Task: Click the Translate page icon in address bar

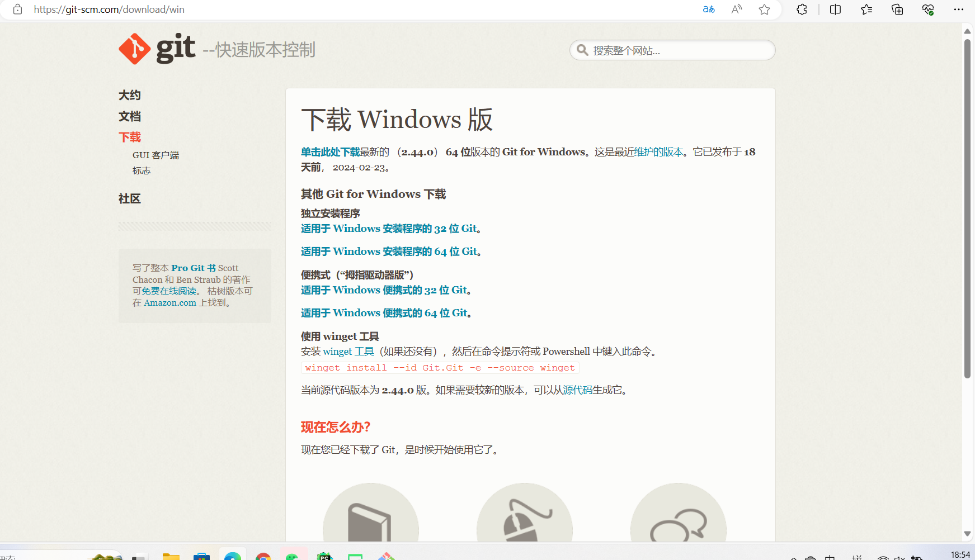Action: coord(709,10)
